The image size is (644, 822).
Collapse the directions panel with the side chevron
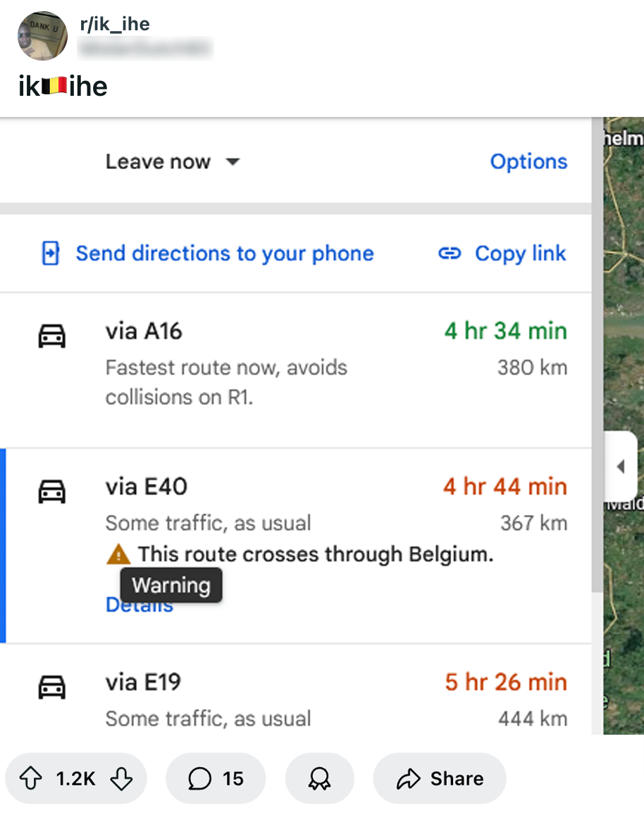pyautogui.click(x=621, y=466)
